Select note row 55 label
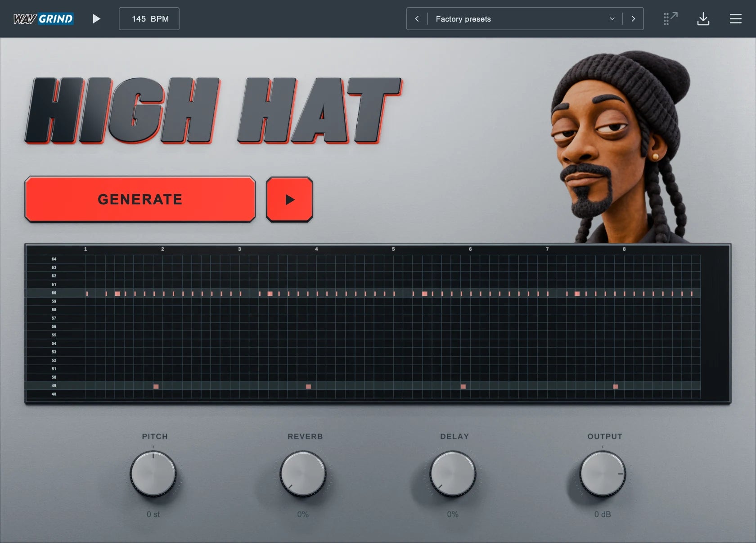756x543 pixels. (x=54, y=335)
